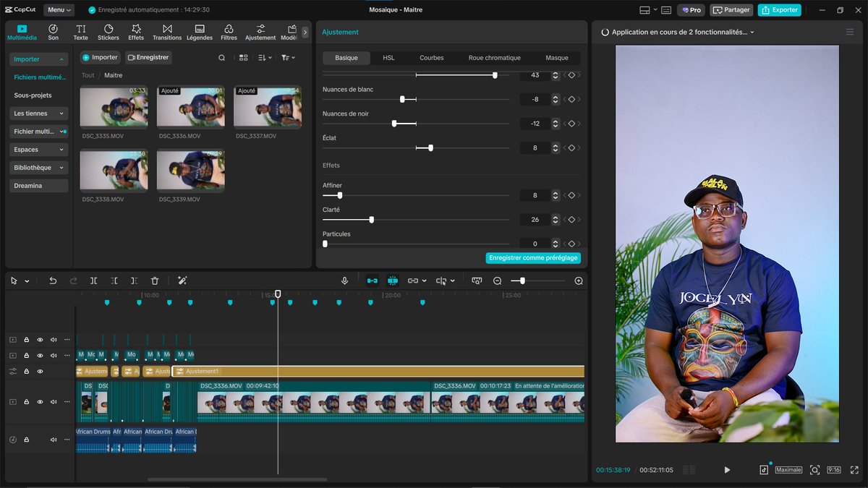Image resolution: width=868 pixels, height=488 pixels.
Task: Click the Clarté slider handle
Action: click(x=372, y=220)
